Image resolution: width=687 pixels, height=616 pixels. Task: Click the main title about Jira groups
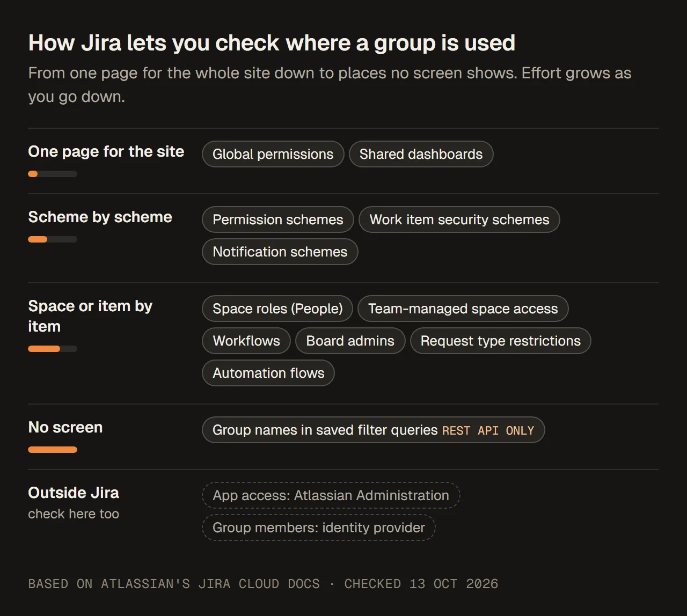[272, 43]
